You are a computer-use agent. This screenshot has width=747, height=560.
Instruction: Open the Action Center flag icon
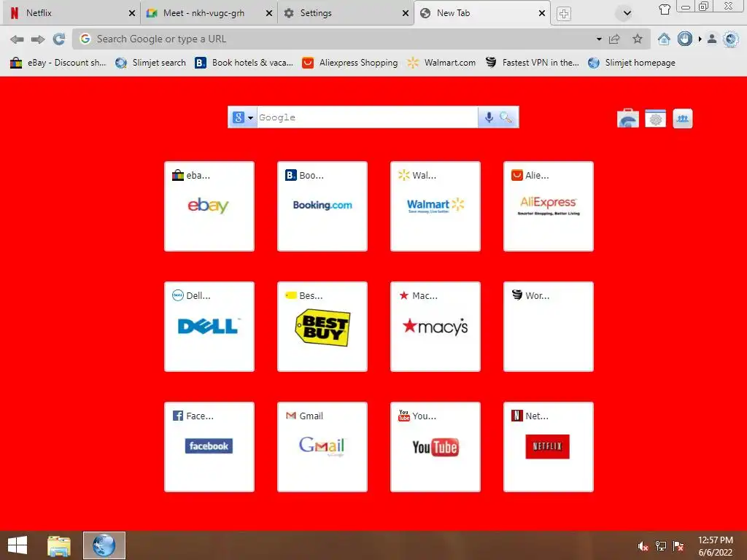[x=678, y=546]
